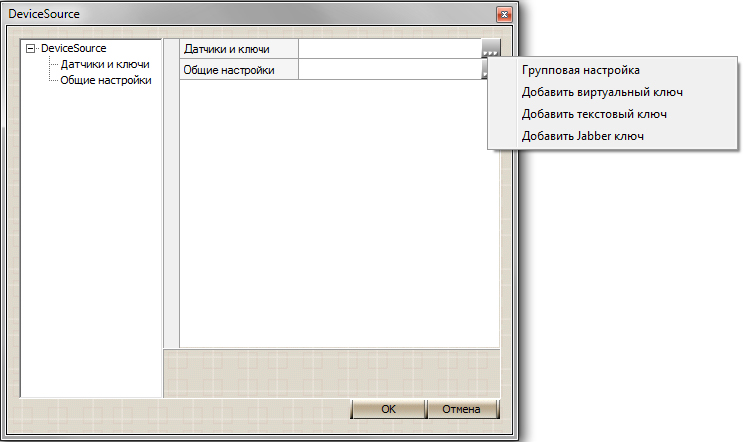Close the DeviceSource dialog window
The height and width of the screenshot is (442, 744).
(x=504, y=15)
